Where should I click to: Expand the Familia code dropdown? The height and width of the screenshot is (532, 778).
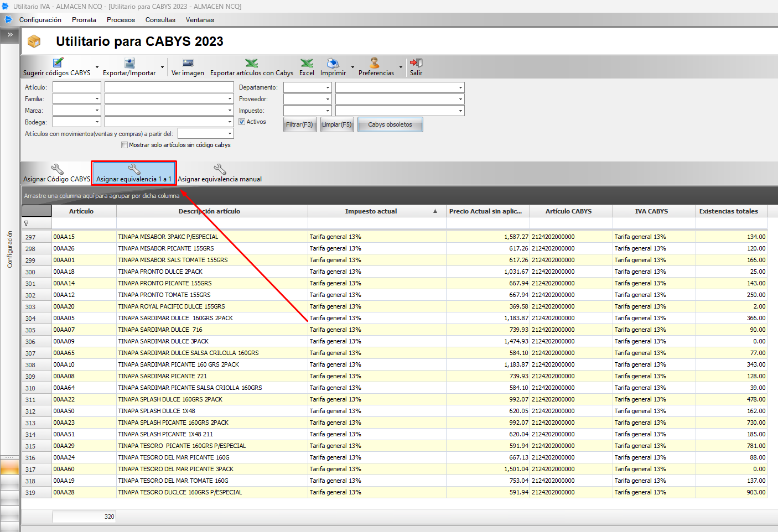point(97,99)
